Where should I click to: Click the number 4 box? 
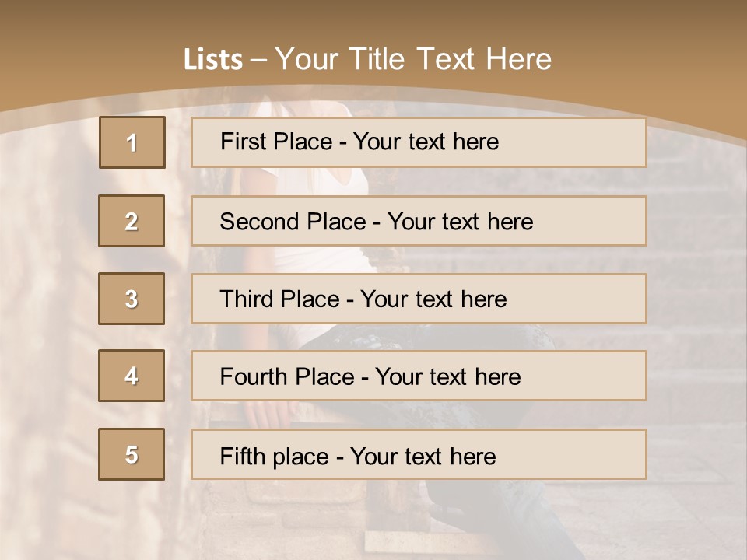[x=132, y=376]
